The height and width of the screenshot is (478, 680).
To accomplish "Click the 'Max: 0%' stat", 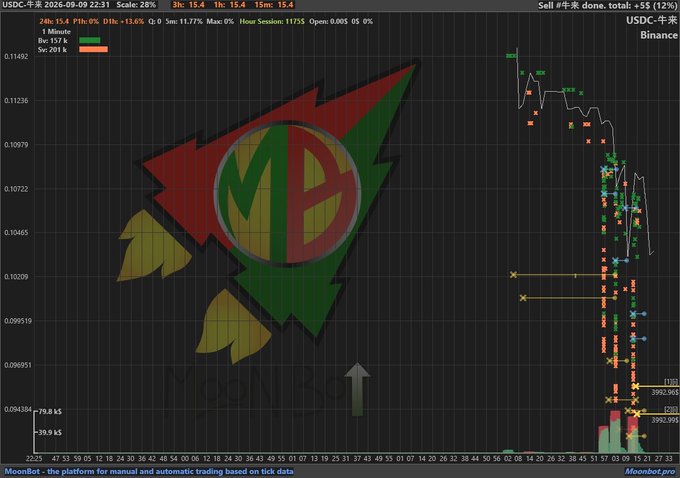I will [x=220, y=21].
